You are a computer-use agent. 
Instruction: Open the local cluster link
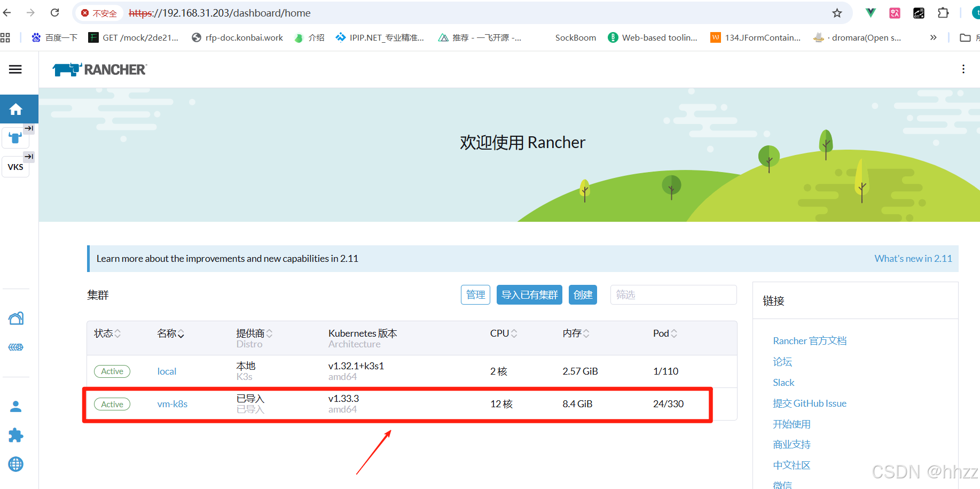[167, 371]
